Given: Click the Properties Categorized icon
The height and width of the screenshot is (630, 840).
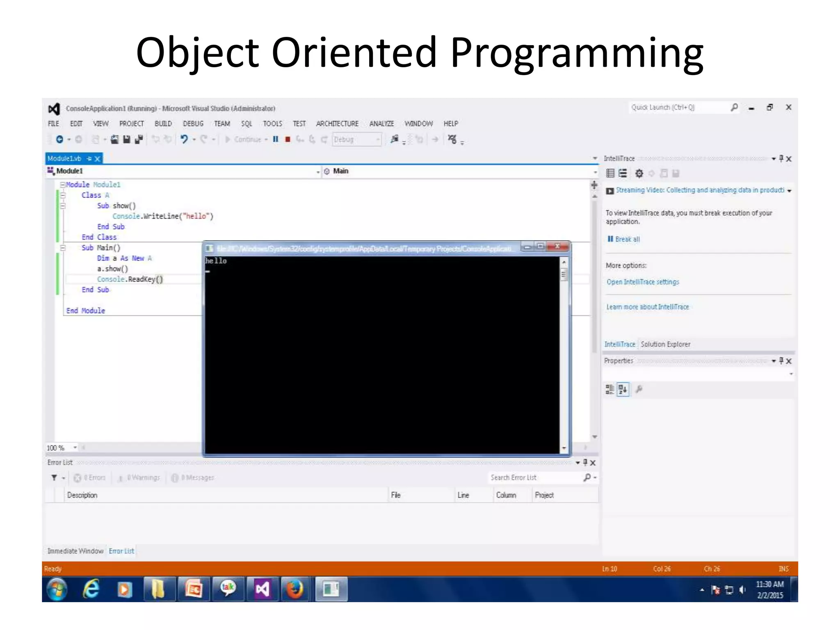Looking at the screenshot, I should [x=610, y=389].
